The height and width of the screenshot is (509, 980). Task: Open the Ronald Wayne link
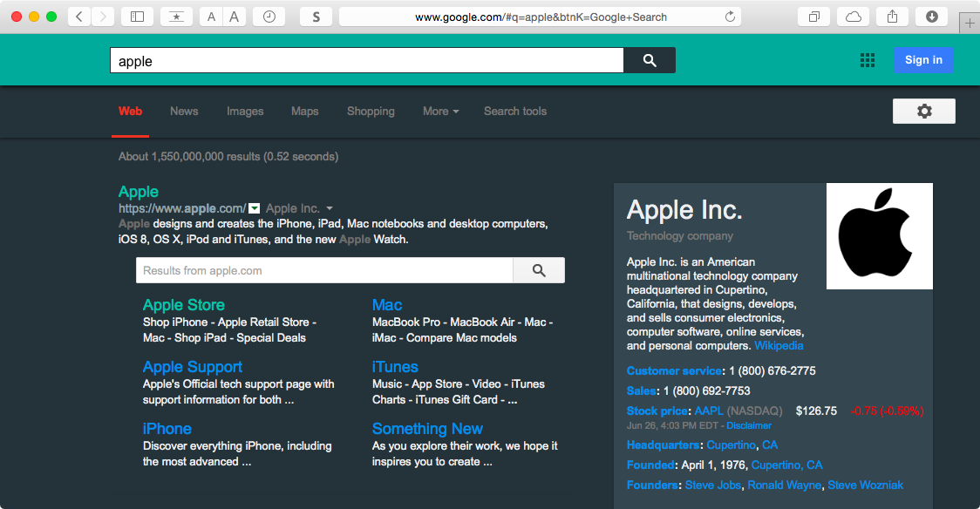pyautogui.click(x=785, y=485)
